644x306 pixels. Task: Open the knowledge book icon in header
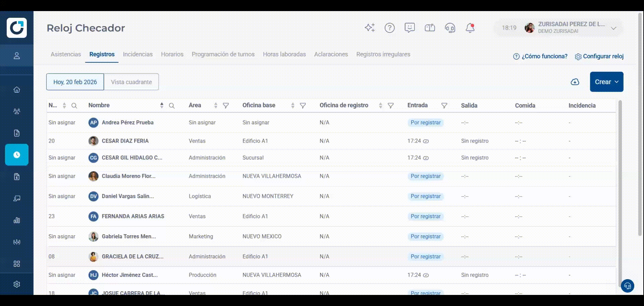coord(430,28)
